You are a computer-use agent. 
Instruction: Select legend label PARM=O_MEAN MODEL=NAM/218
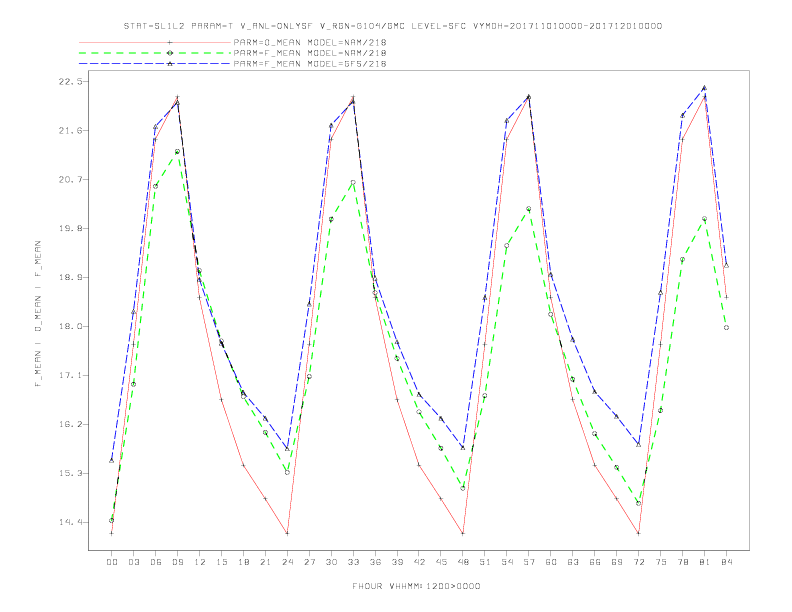[310, 42]
